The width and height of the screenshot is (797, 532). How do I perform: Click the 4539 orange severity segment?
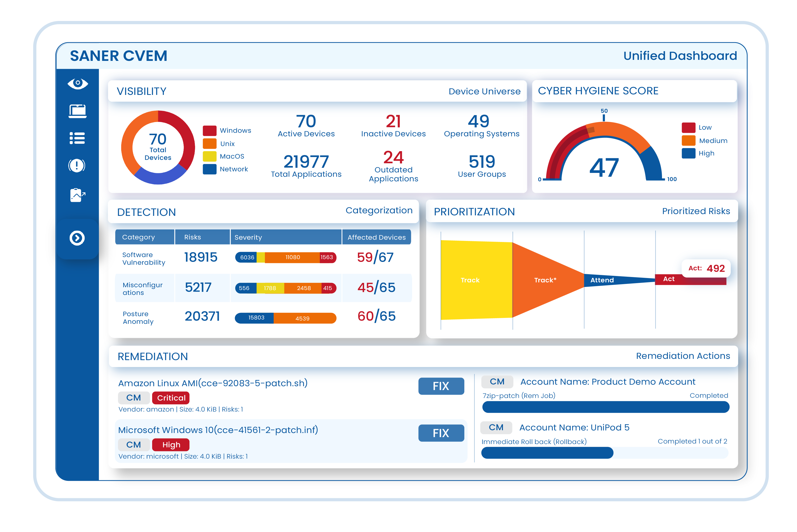(305, 318)
